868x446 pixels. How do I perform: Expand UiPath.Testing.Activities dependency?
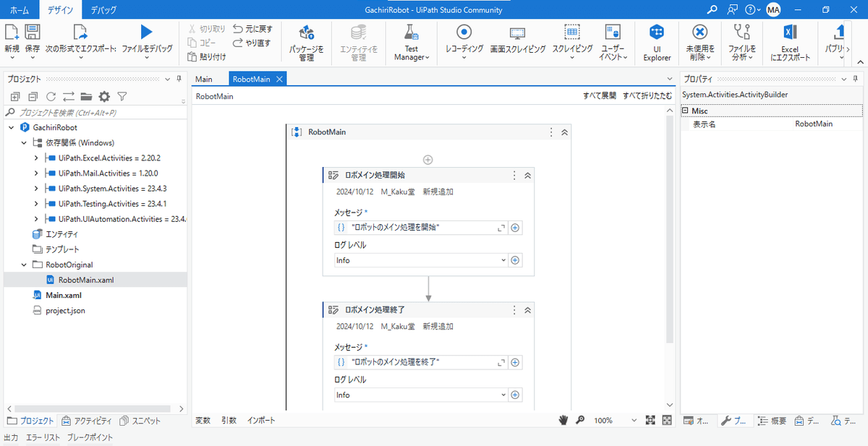coord(36,203)
